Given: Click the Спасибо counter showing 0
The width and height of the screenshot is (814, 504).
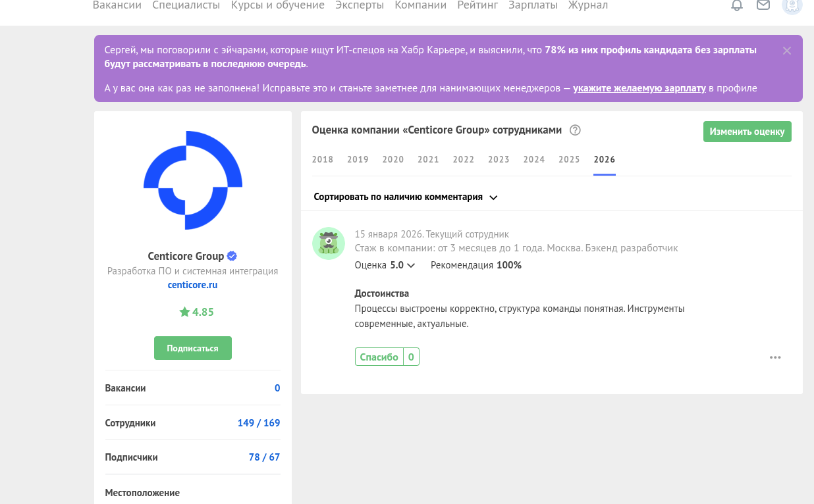Looking at the screenshot, I should point(411,357).
